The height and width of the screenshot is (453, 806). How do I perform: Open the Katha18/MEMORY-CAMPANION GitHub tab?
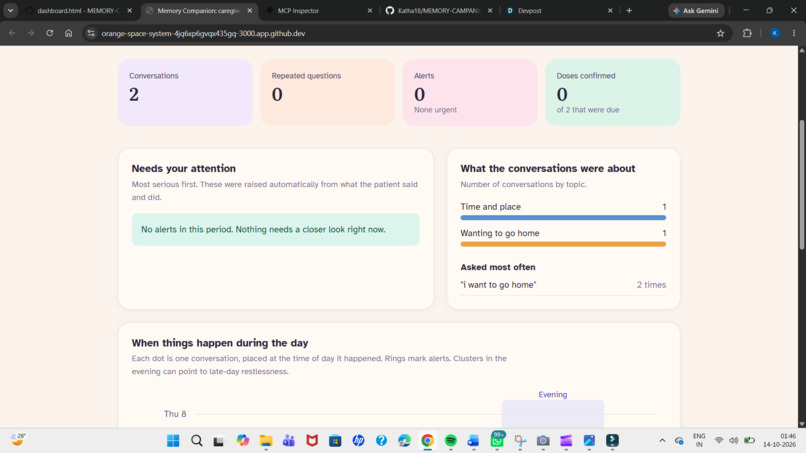[437, 10]
